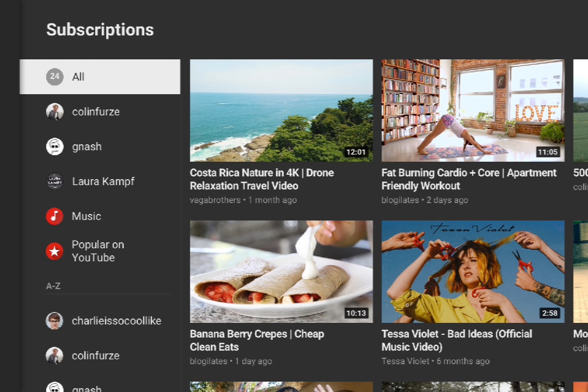Click colinfurze's avatar under the A-Z section
The height and width of the screenshot is (392, 588).
[x=54, y=356]
